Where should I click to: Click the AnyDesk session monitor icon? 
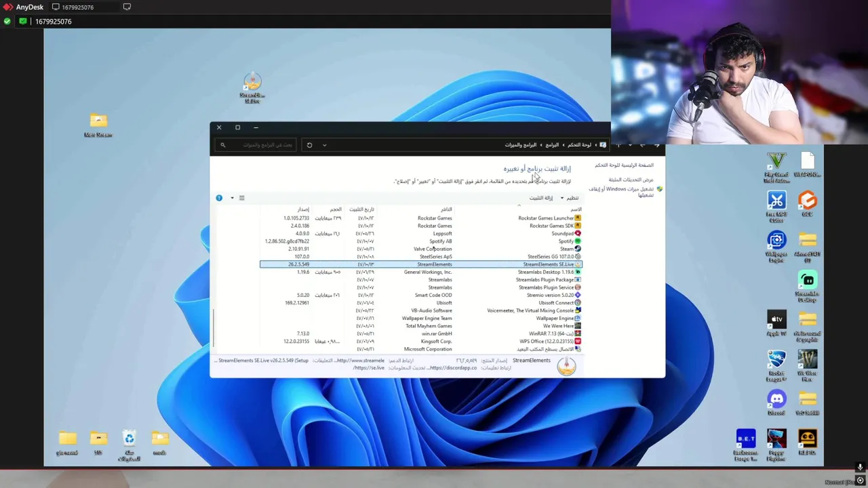[x=56, y=7]
